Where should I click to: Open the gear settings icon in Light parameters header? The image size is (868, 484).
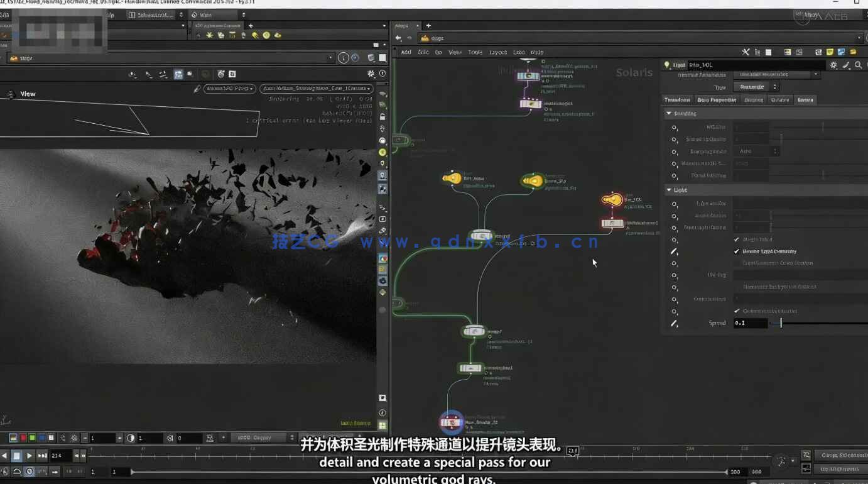[833, 65]
